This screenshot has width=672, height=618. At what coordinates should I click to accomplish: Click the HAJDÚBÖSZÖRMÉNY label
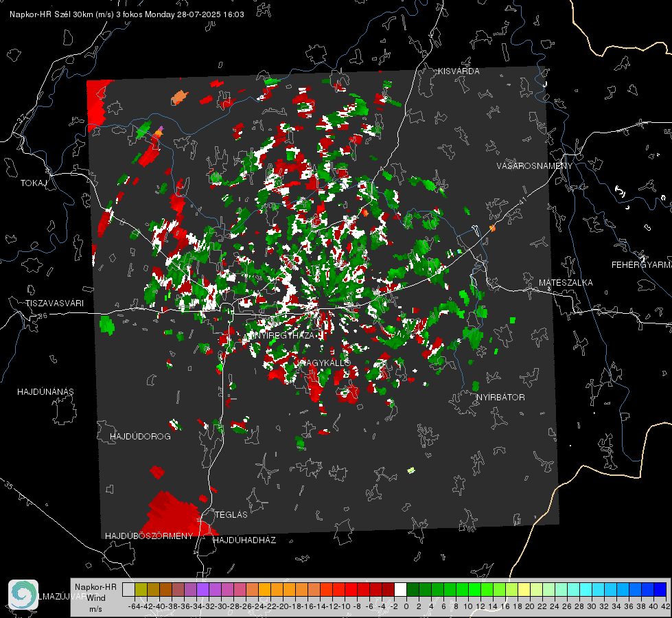149,536
